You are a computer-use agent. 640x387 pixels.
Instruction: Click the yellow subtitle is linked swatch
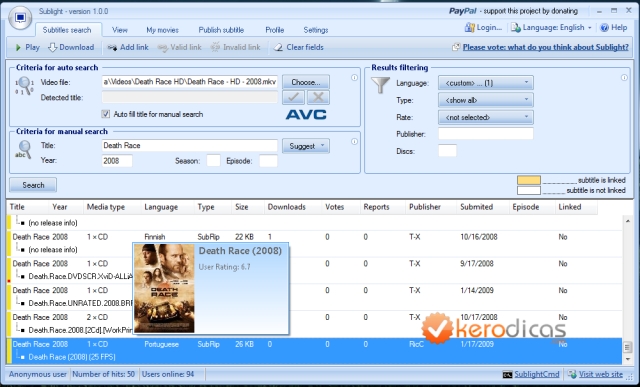(x=529, y=180)
